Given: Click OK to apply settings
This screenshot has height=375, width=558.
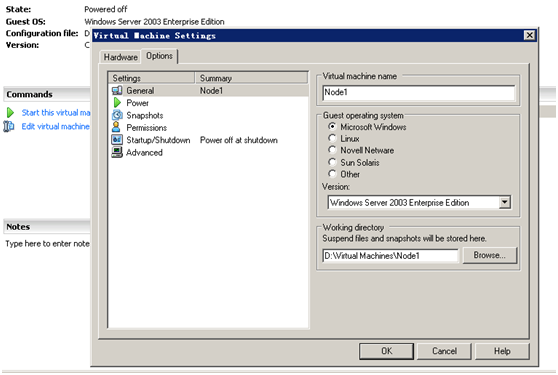Looking at the screenshot, I should tap(386, 351).
